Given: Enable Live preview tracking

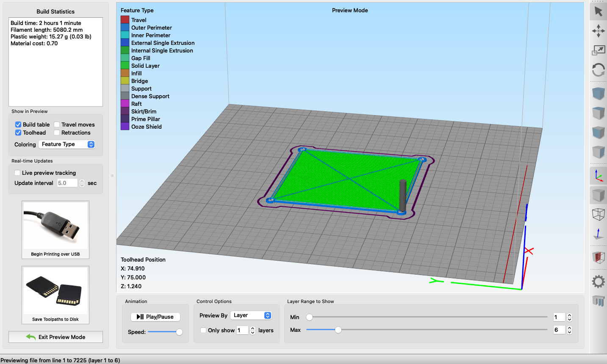Looking at the screenshot, I should point(17,173).
